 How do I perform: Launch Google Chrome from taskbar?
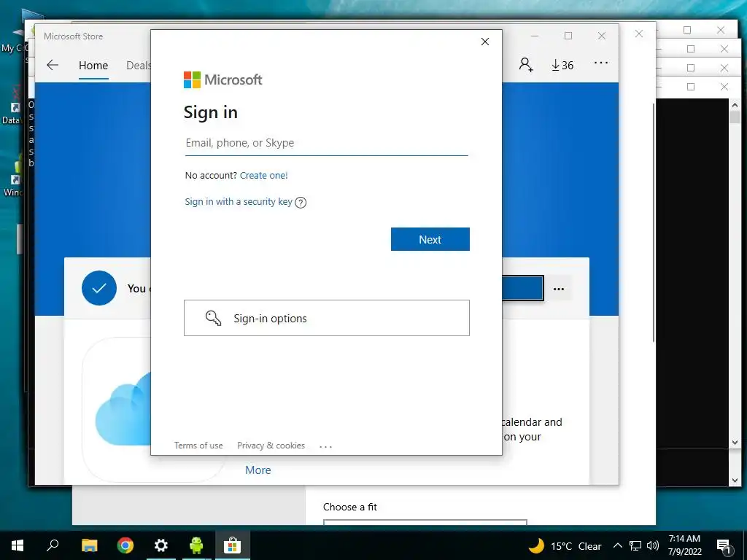point(125,545)
